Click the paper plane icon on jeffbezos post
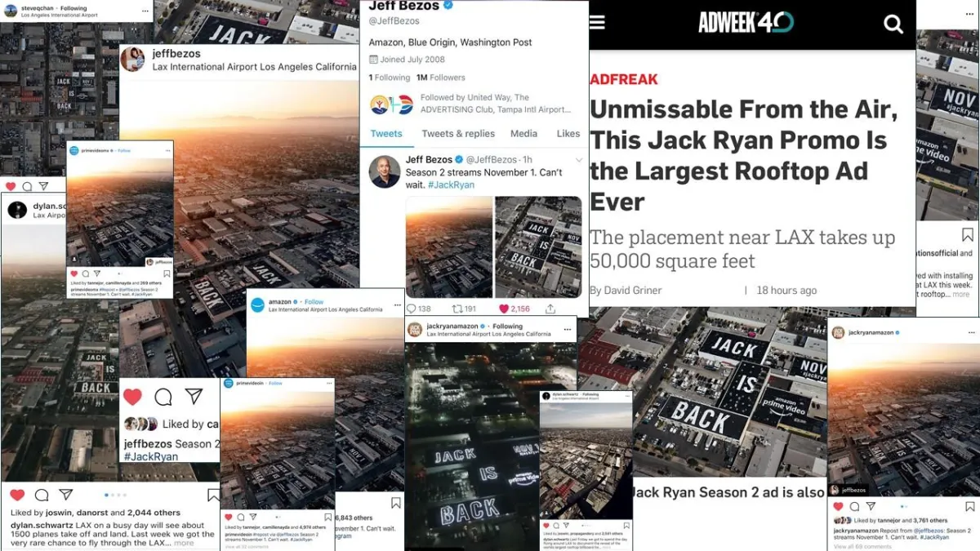 194,396
